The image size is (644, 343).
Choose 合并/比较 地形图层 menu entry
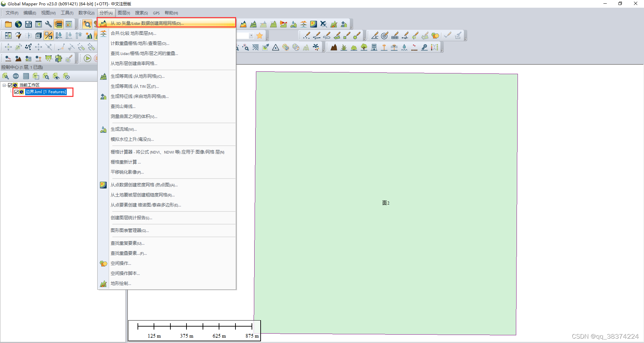167,33
